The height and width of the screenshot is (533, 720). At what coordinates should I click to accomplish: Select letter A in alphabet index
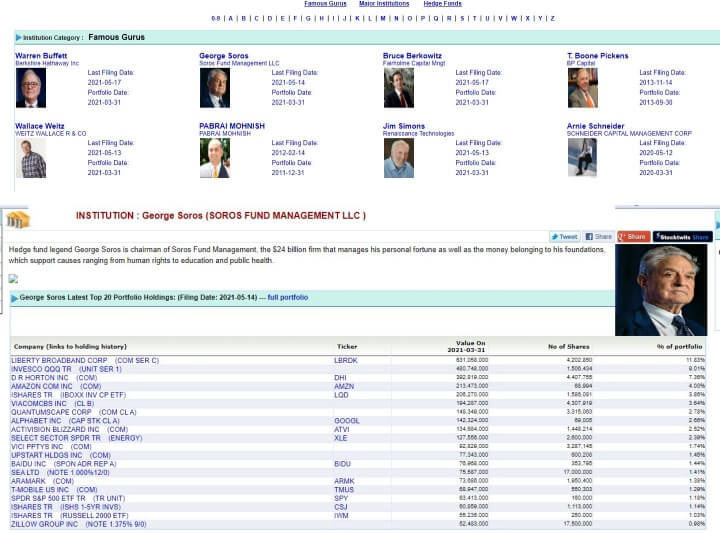231,18
